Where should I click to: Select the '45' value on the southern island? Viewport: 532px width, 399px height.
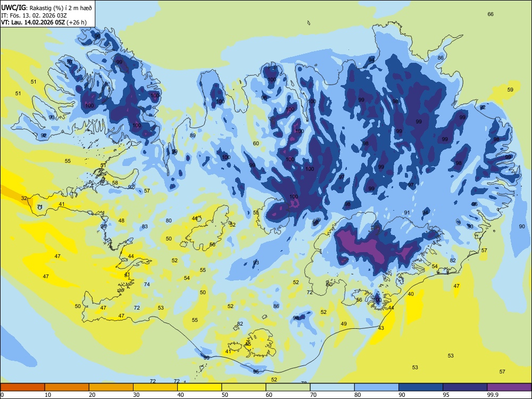(248, 344)
